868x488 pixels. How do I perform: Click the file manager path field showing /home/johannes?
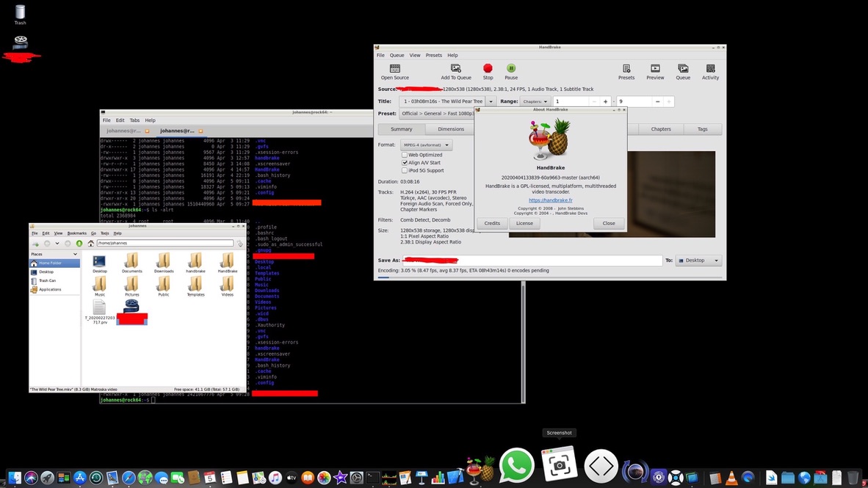(x=165, y=243)
